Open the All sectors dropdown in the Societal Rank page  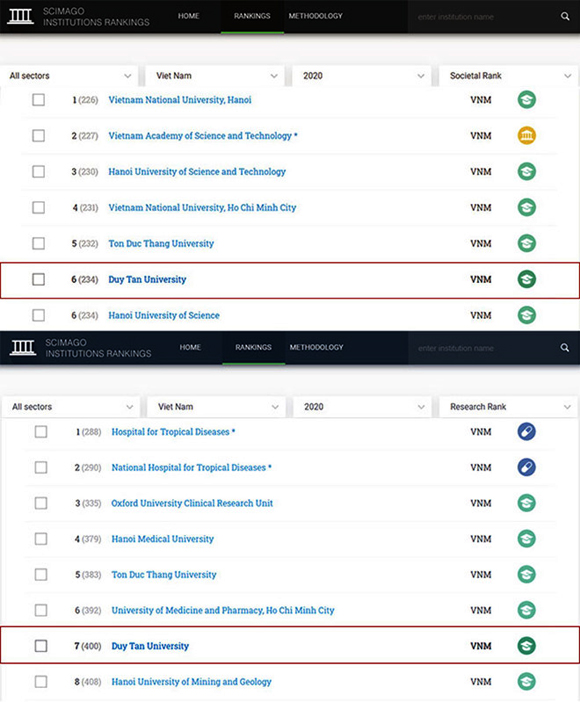(70, 76)
